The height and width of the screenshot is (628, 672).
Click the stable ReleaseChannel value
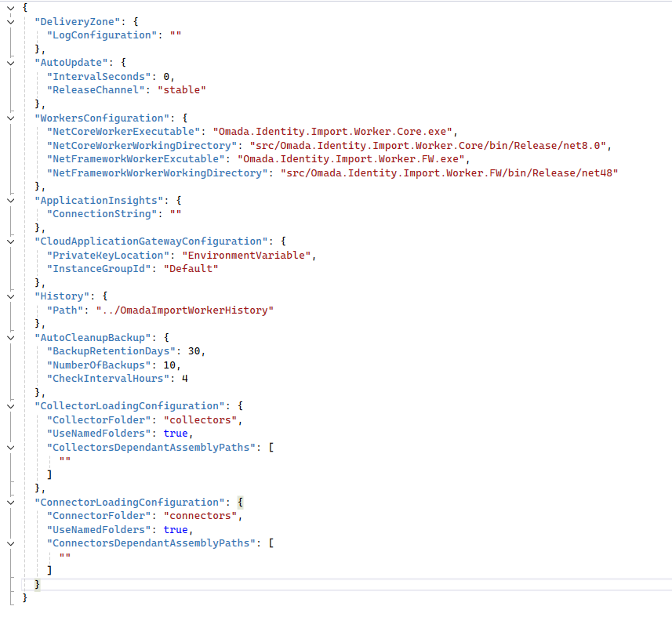[182, 89]
